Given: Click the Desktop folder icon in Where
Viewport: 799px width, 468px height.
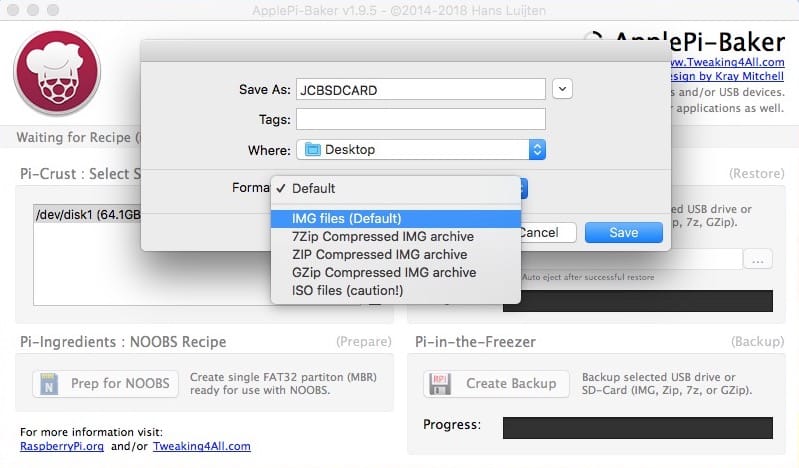Looking at the screenshot, I should [x=312, y=150].
